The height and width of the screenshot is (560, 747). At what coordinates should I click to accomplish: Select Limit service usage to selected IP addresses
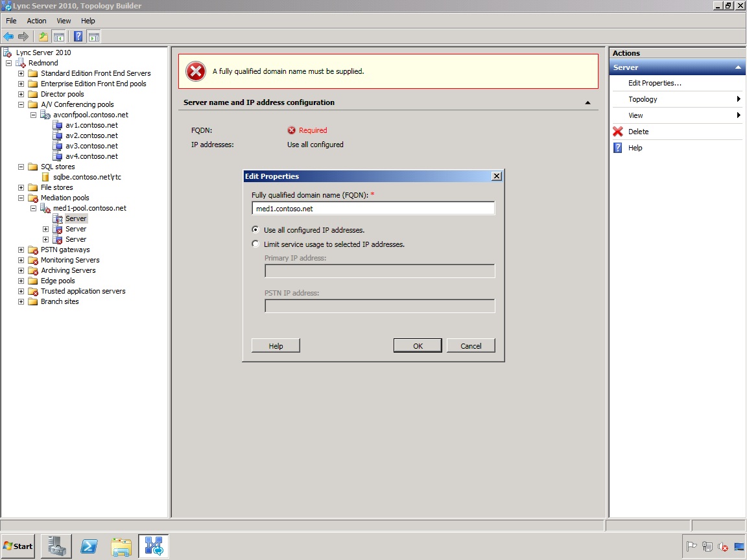pos(255,244)
